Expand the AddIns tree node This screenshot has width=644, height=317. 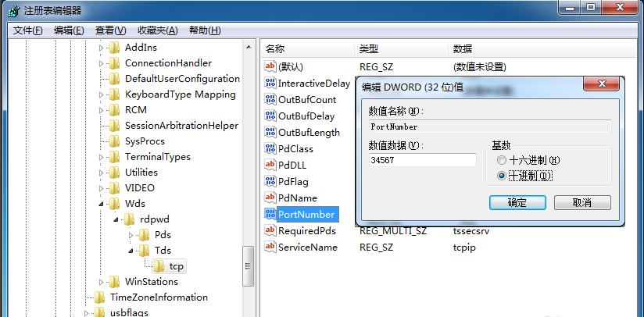click(x=102, y=48)
